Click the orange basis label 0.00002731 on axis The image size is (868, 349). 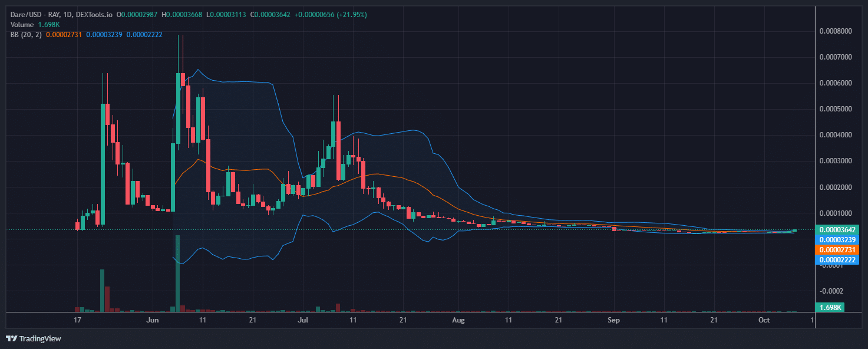tap(837, 250)
